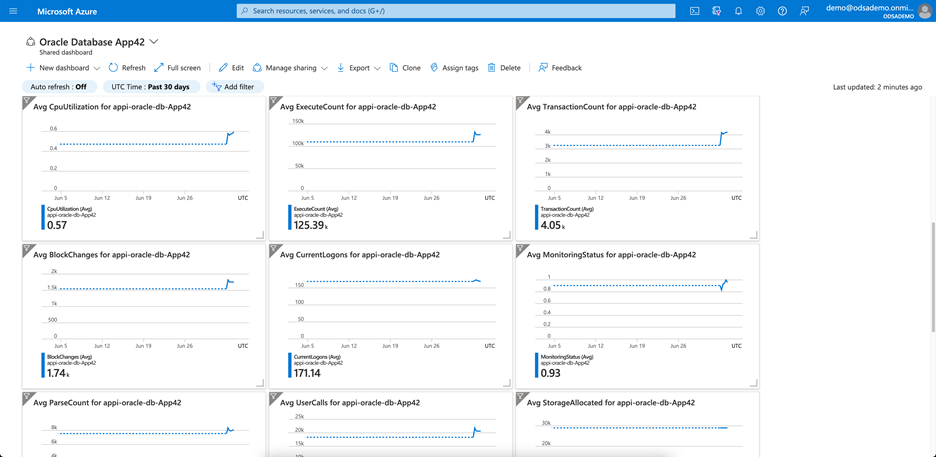Open the Azure portal hamburger menu
This screenshot has height=457, width=936.
click(13, 11)
